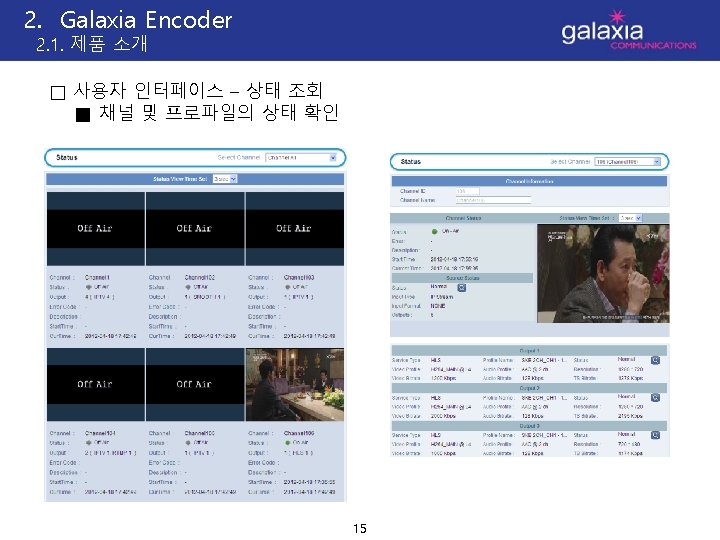Click the Source Status section header

click(462, 278)
